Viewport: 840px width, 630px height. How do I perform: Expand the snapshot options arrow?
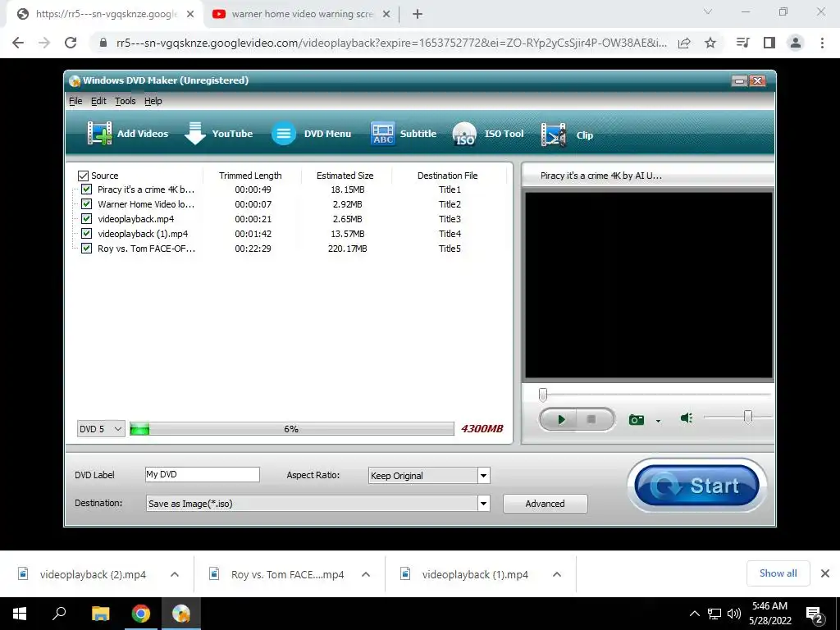(x=658, y=421)
